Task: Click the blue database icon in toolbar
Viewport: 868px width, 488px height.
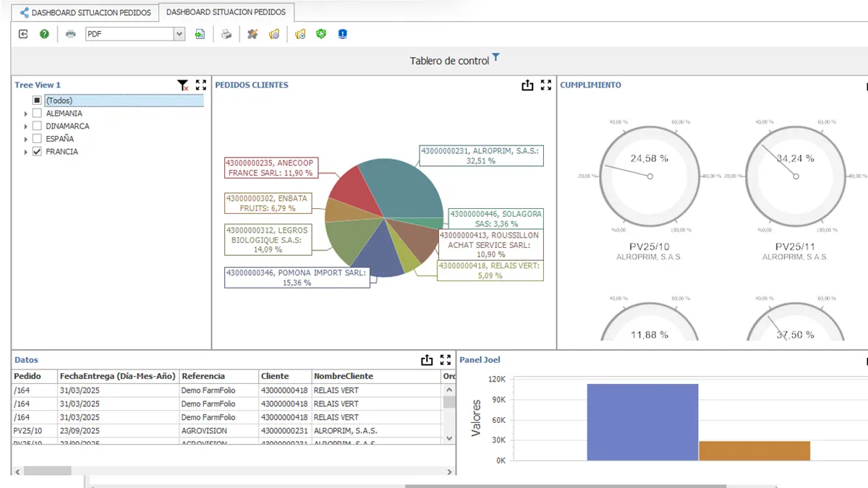Action: (343, 34)
